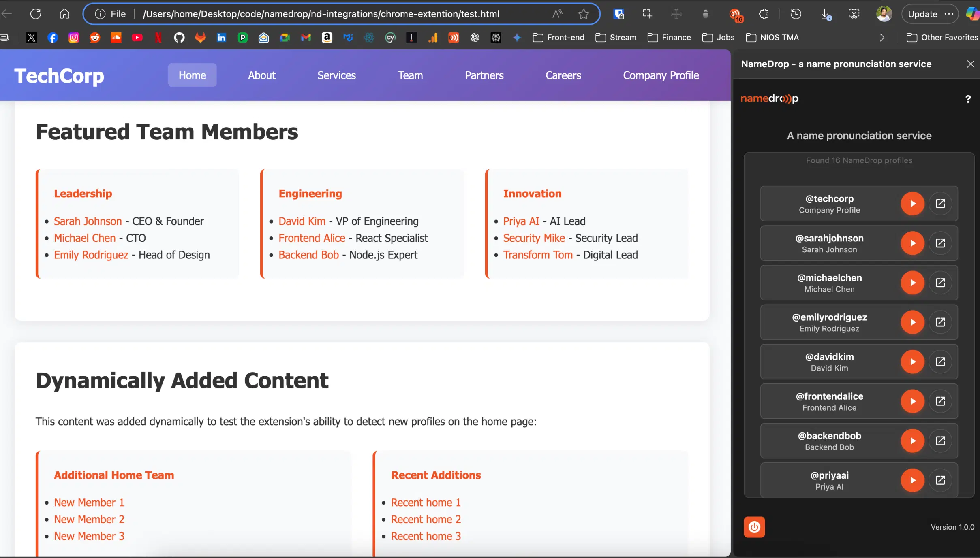Expand the Front-end favorites folder
The height and width of the screenshot is (558, 980).
tap(558, 38)
